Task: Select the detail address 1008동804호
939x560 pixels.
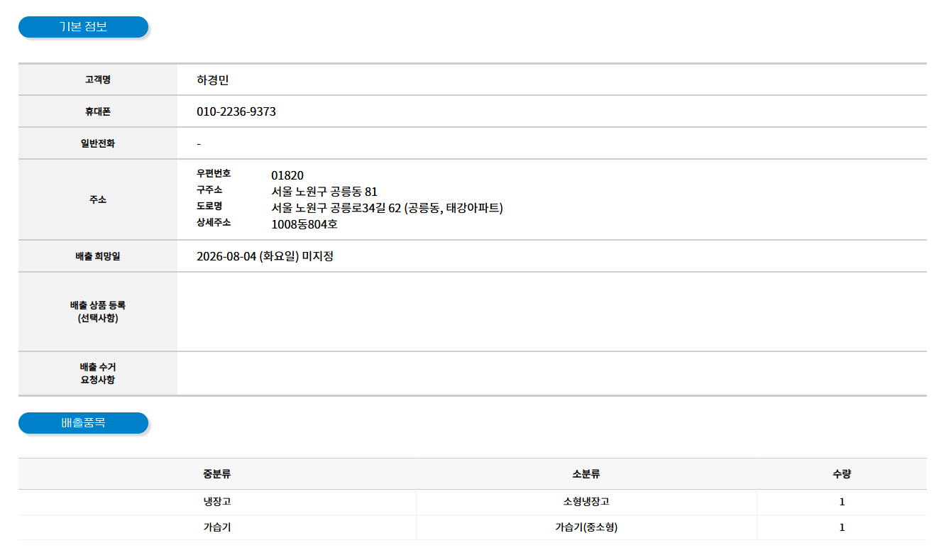Action: (304, 224)
